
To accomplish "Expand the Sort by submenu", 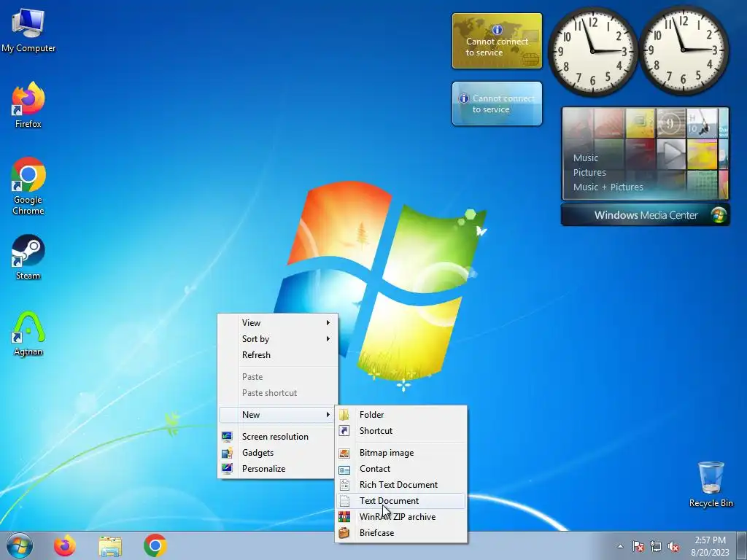I will (x=278, y=339).
